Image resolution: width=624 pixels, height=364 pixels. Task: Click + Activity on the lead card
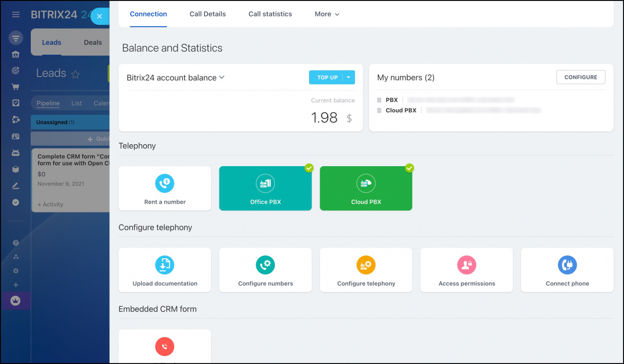pos(50,205)
